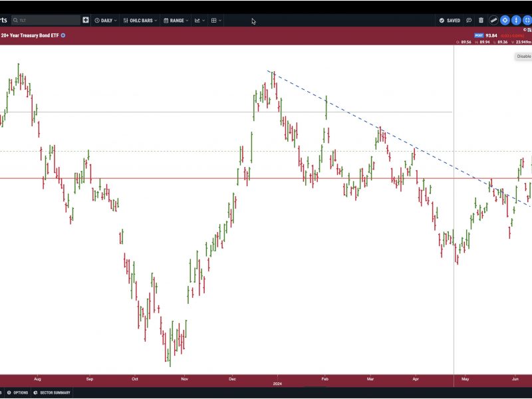This screenshot has height=399, width=532.
Task: Open the indicators line-chart menu
Action: 199,21
